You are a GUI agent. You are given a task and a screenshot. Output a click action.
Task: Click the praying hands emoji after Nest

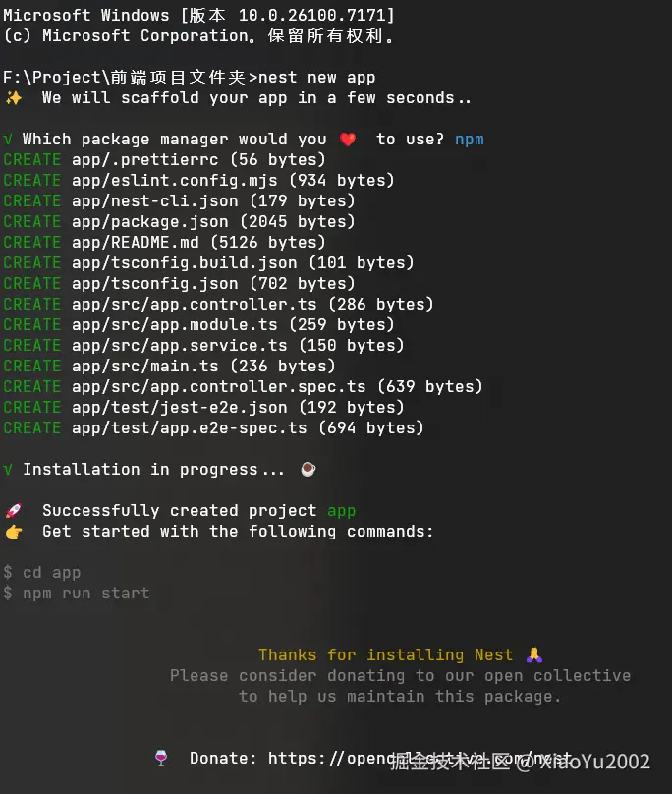[x=533, y=655]
